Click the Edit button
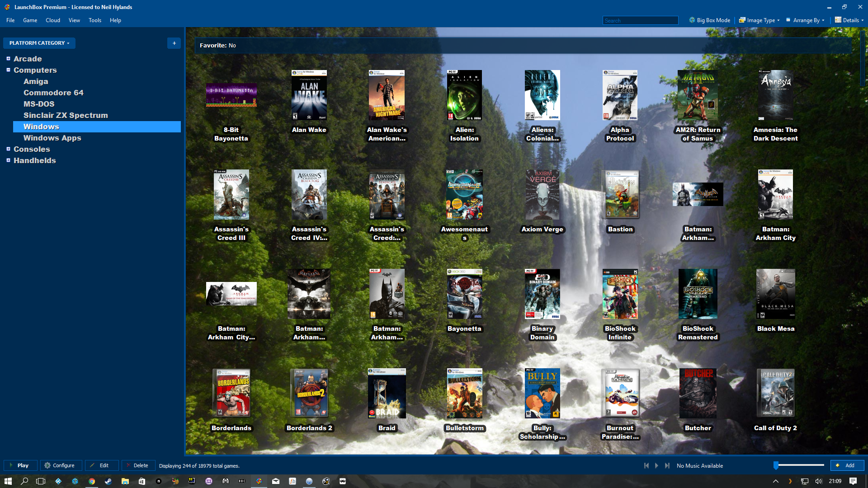Viewport: 868px width, 488px height. [x=102, y=465]
